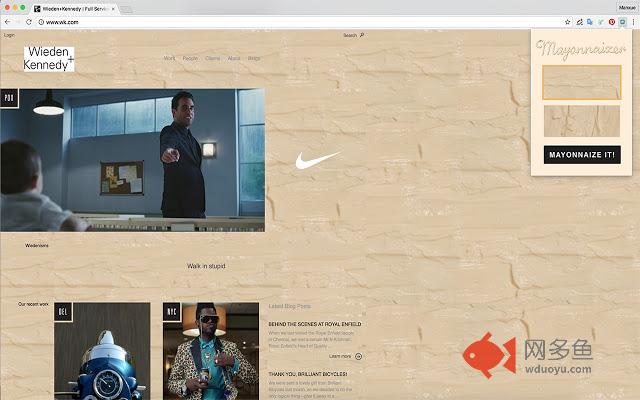The image size is (640, 400).
Task: Click the browser back arrow
Action: 8,22
